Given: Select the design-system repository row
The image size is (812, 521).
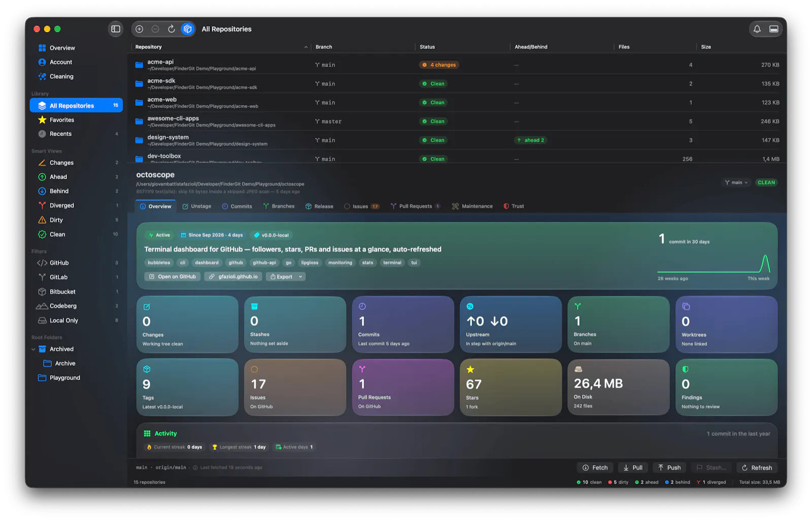Looking at the screenshot, I should click(457, 140).
